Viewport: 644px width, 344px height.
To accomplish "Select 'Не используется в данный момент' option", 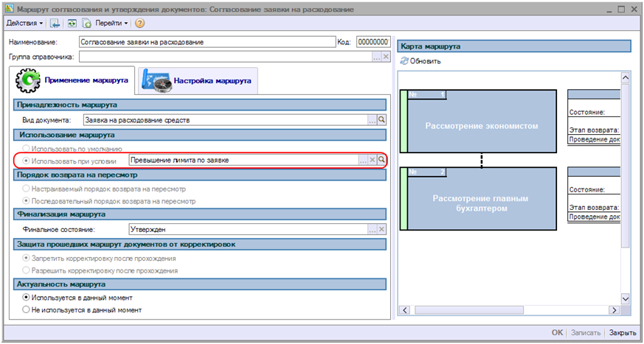I will coord(27,310).
